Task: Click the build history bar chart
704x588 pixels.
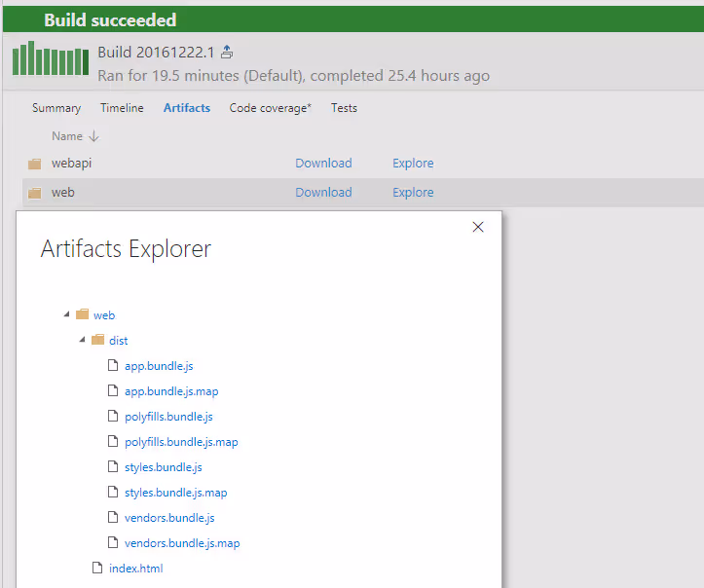Action: coord(51,58)
